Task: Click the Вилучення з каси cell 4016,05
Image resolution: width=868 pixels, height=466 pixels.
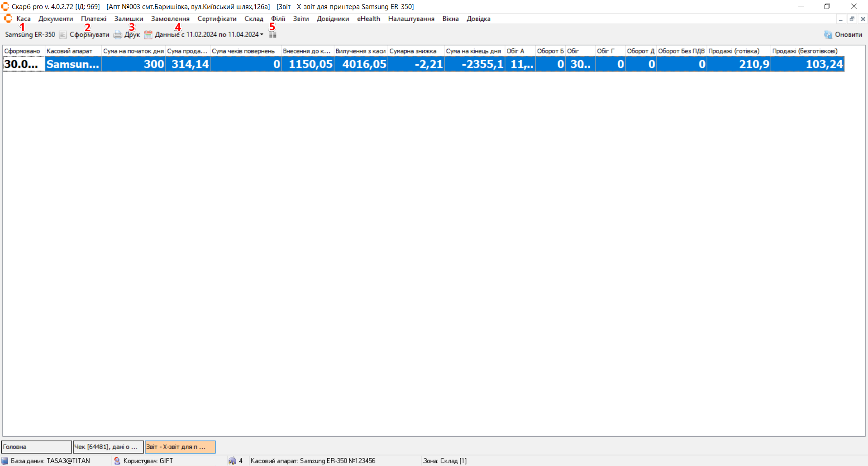Action: pyautogui.click(x=361, y=64)
